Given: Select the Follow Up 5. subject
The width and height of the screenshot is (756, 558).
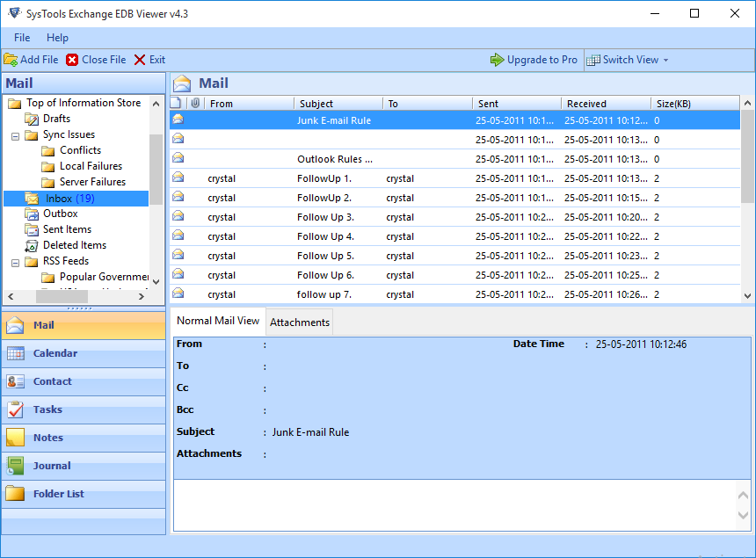Looking at the screenshot, I should pos(325,256).
